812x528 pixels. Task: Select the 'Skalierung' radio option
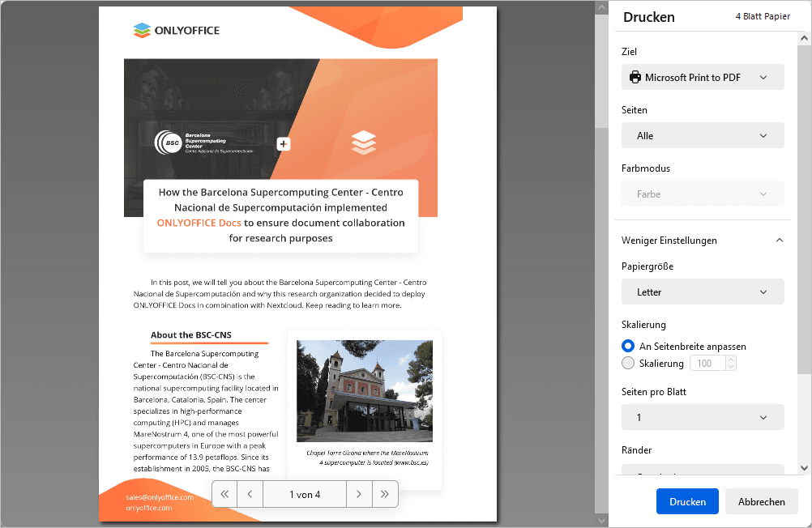click(628, 363)
